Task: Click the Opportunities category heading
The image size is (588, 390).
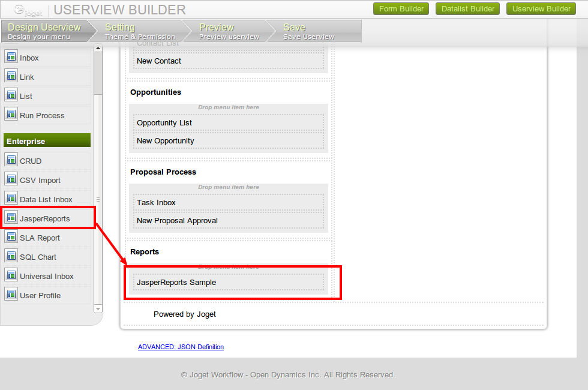Action: (x=155, y=92)
